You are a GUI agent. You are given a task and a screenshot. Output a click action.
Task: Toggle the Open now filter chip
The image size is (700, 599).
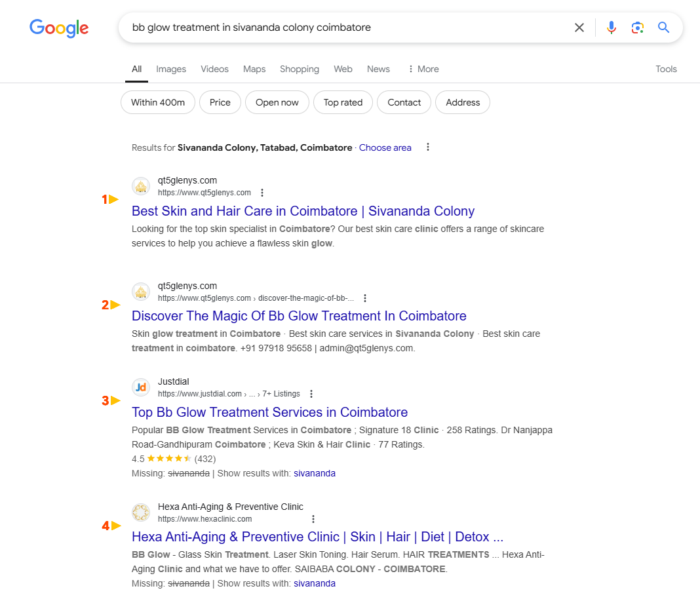pos(277,102)
